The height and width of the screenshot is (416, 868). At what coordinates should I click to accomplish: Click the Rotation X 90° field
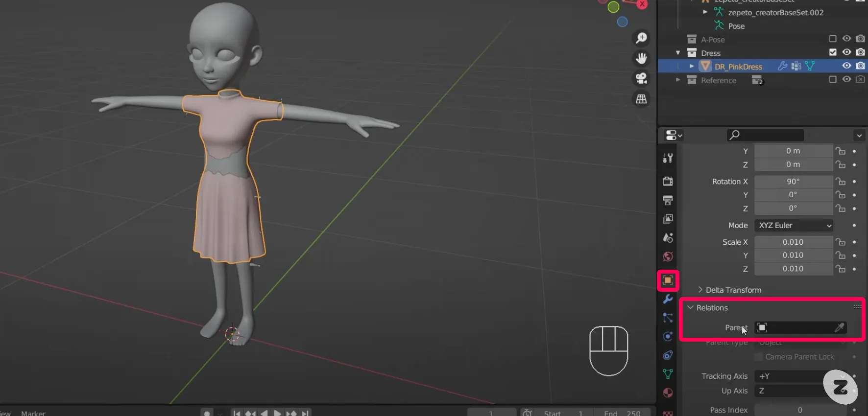[794, 182]
